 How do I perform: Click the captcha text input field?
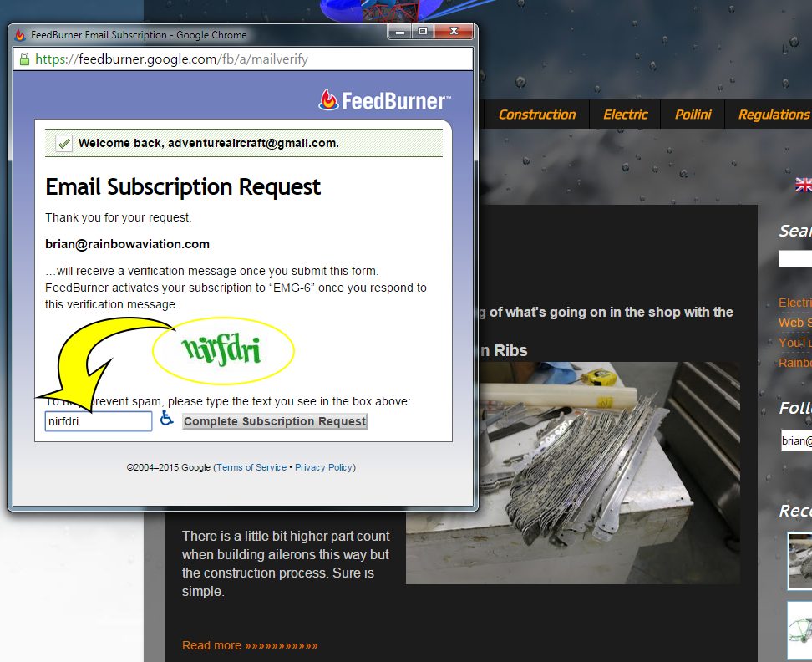click(x=99, y=421)
